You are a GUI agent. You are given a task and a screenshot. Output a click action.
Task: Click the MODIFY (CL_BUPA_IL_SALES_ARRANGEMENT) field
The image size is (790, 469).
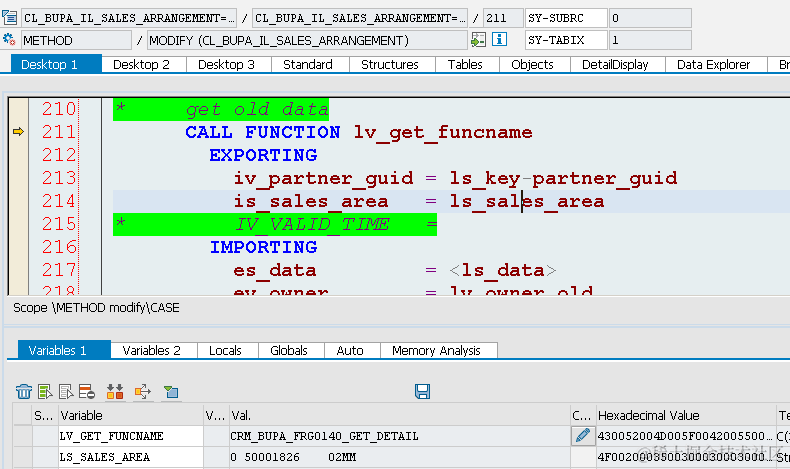[307, 40]
